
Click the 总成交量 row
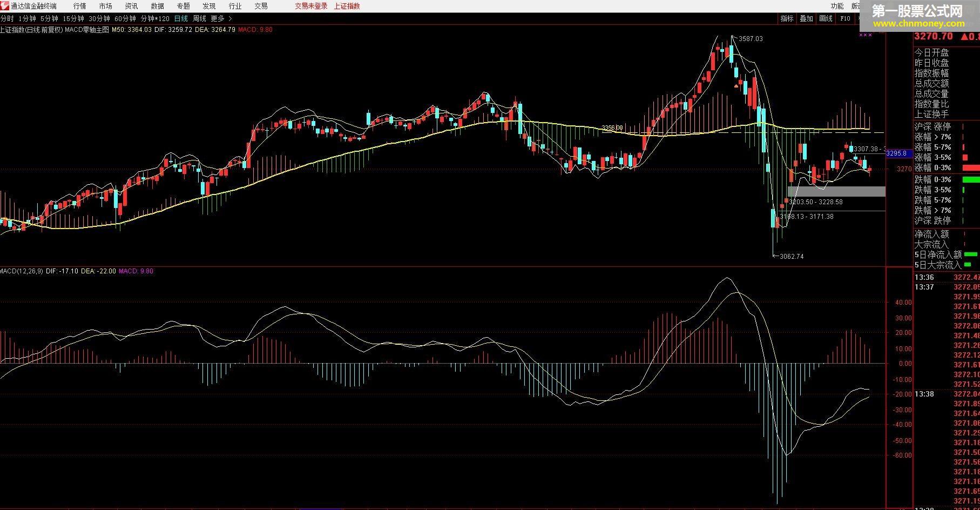pos(947,93)
